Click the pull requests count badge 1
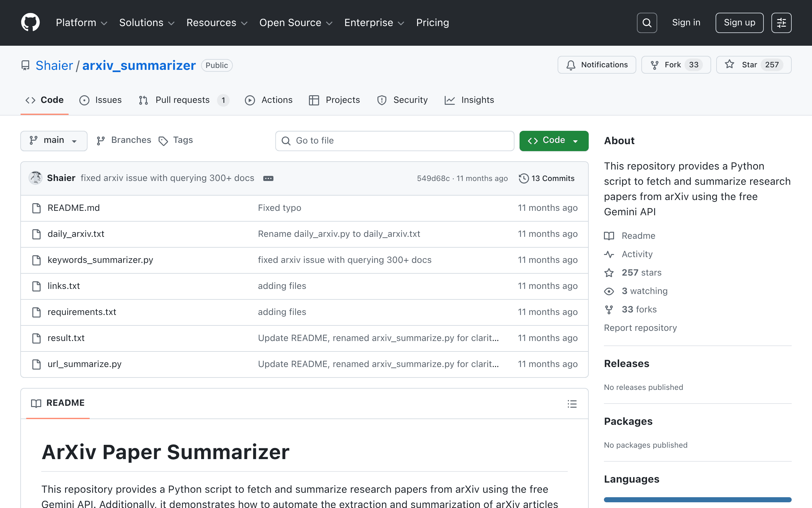Screen dimensions: 812x508 click(223, 100)
